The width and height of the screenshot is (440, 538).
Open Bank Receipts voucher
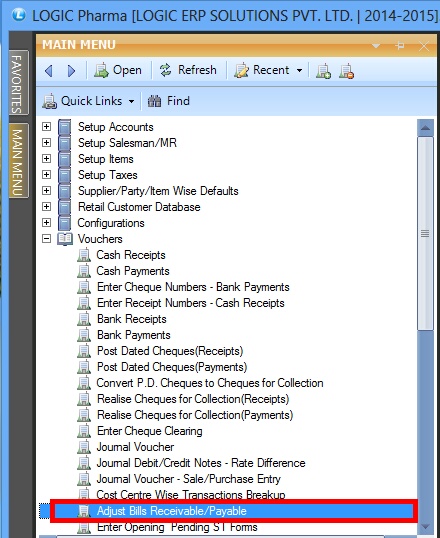pyautogui.click(x=132, y=319)
